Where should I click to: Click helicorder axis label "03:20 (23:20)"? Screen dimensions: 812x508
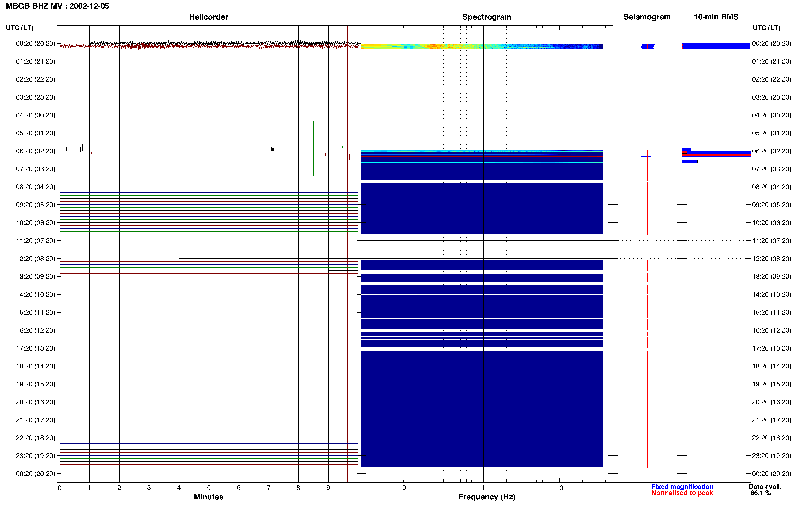(x=36, y=97)
